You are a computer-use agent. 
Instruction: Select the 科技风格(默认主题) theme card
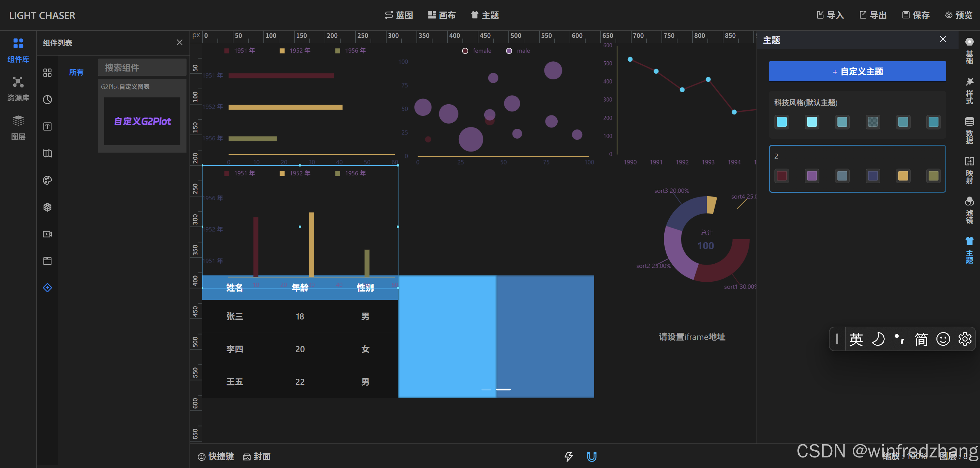point(857,115)
